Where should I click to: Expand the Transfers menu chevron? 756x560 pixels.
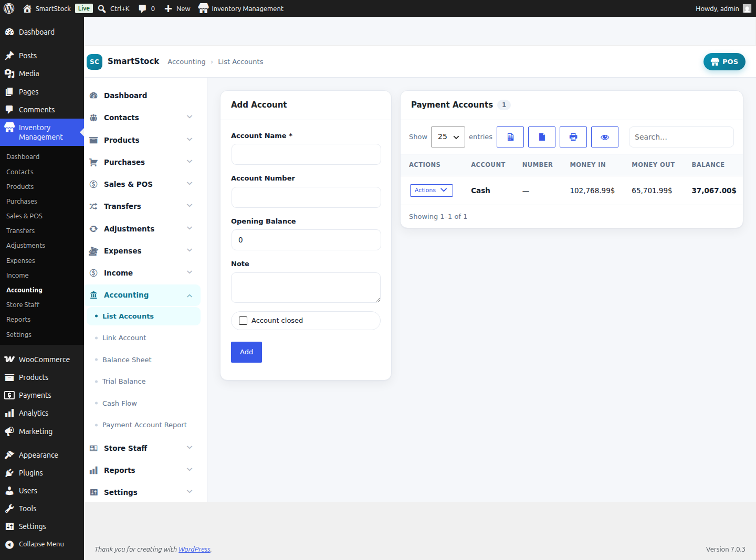click(190, 206)
